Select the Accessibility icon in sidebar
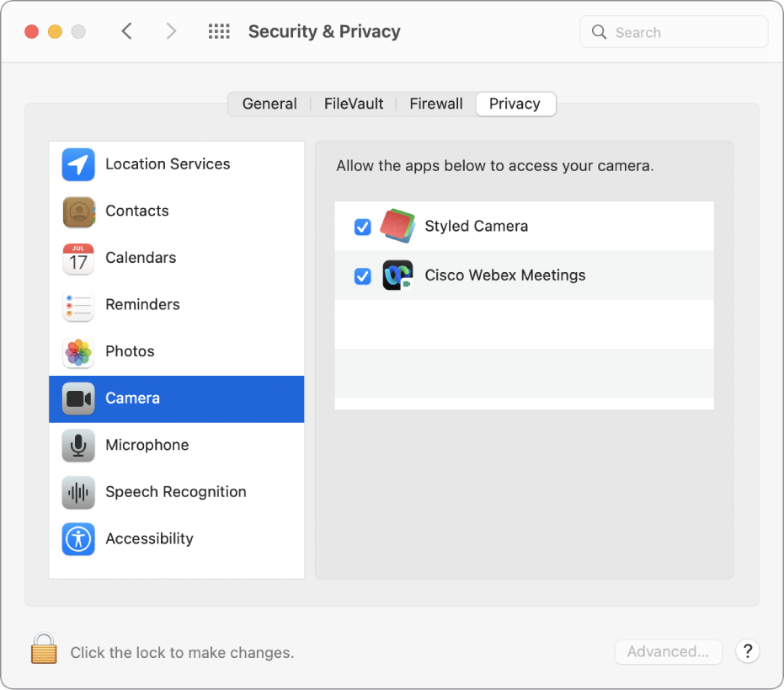This screenshot has height=690, width=784. [x=78, y=539]
